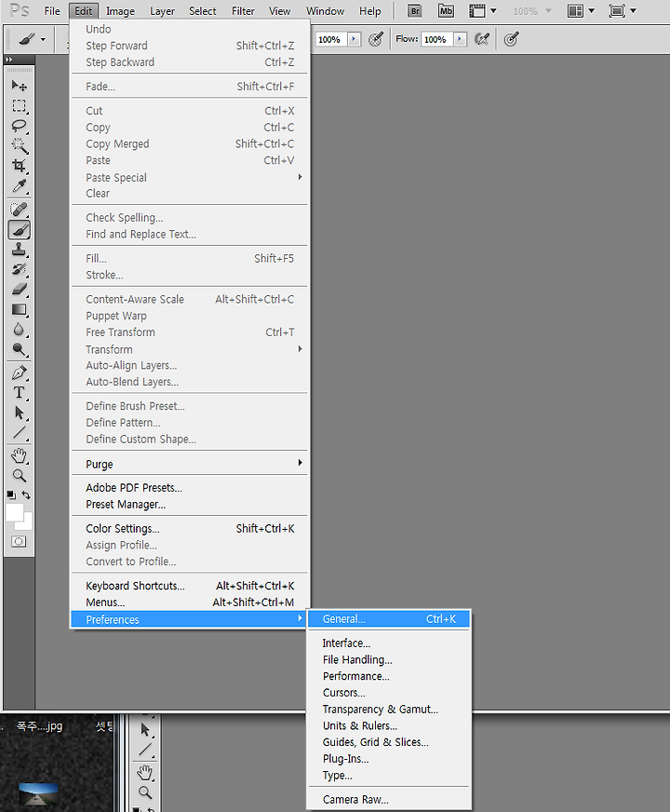The height and width of the screenshot is (812, 670).
Task: Select the Eyedropper tool
Action: (20, 186)
